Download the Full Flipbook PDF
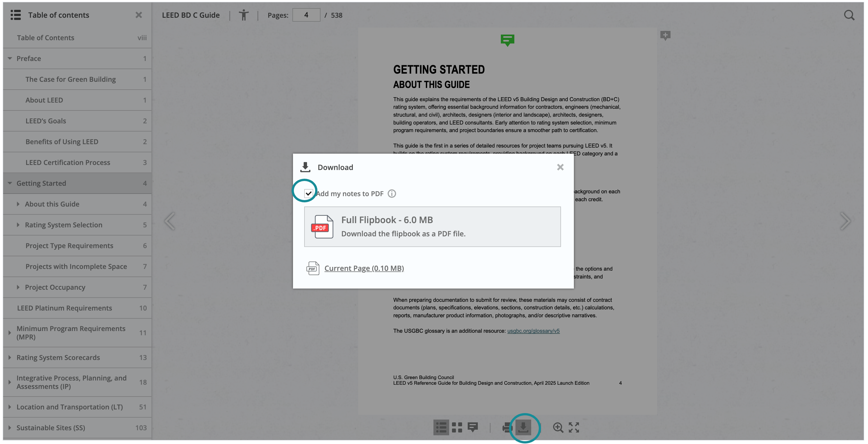Viewport: 868px width, 444px height. coord(432,226)
